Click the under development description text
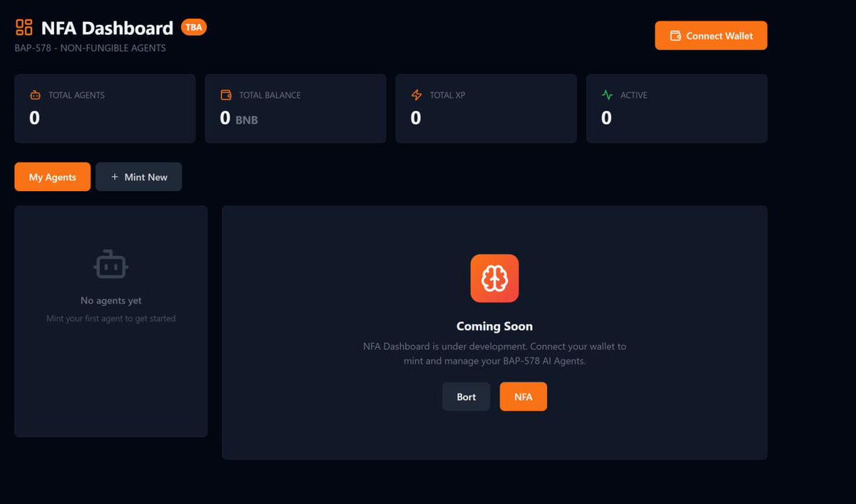 (x=494, y=354)
